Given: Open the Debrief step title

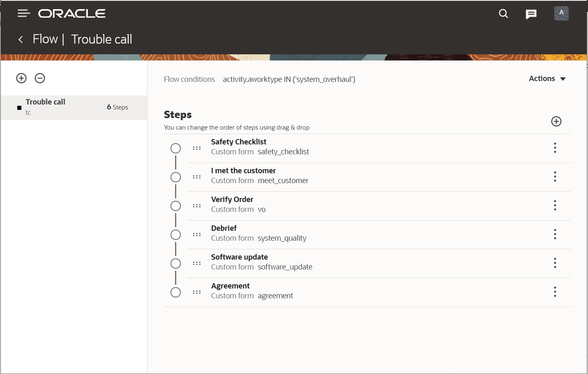Looking at the screenshot, I should 224,228.
